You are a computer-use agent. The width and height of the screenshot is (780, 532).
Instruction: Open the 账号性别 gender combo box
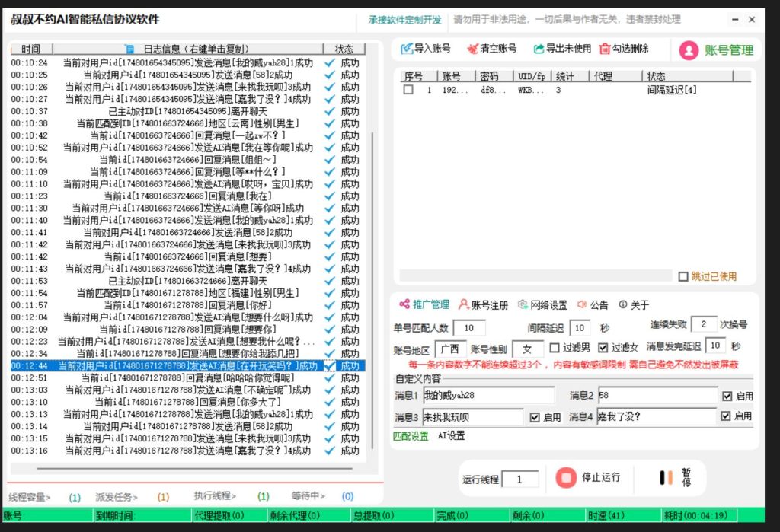[527, 349]
